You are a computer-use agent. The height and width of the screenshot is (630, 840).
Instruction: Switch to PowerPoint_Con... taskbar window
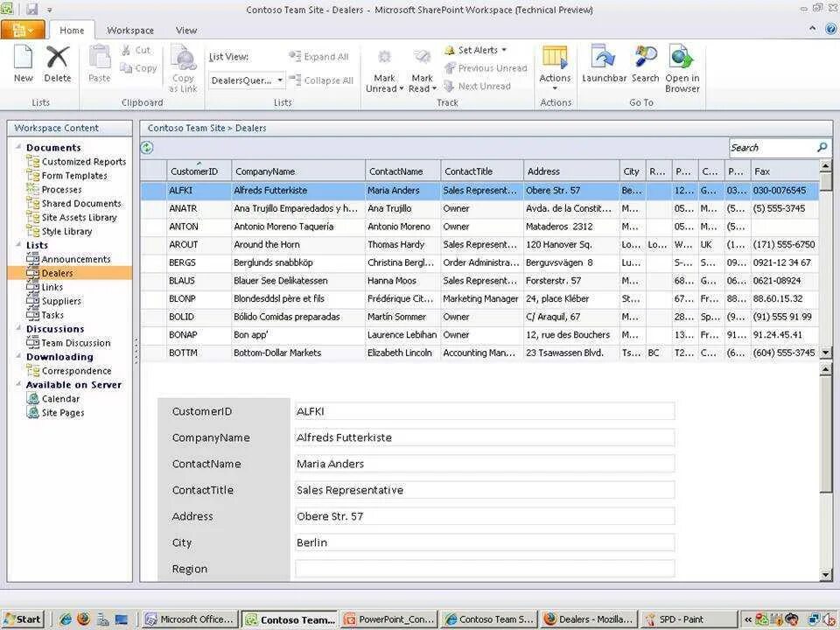coord(389,619)
